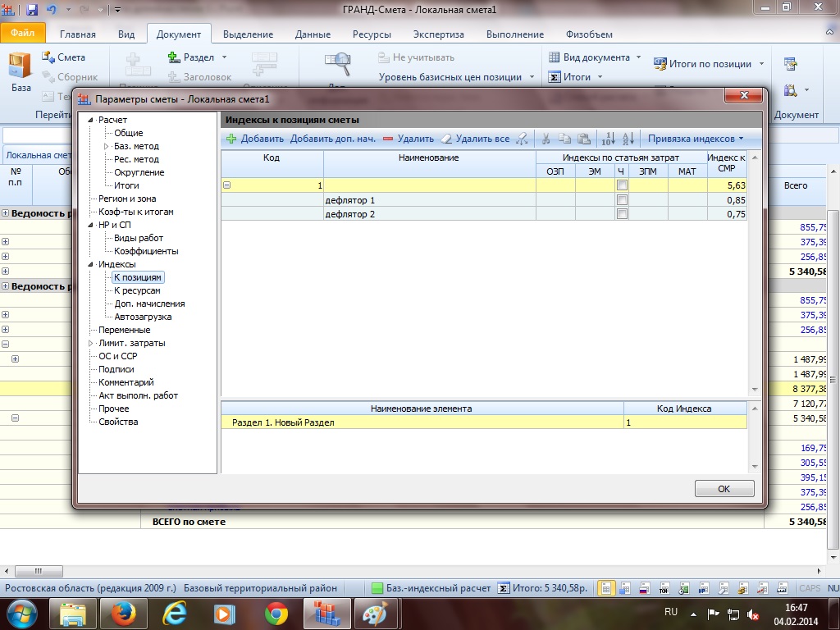The height and width of the screenshot is (630, 840).
Task: Click the green plus Добавить icon
Action: 231,139
